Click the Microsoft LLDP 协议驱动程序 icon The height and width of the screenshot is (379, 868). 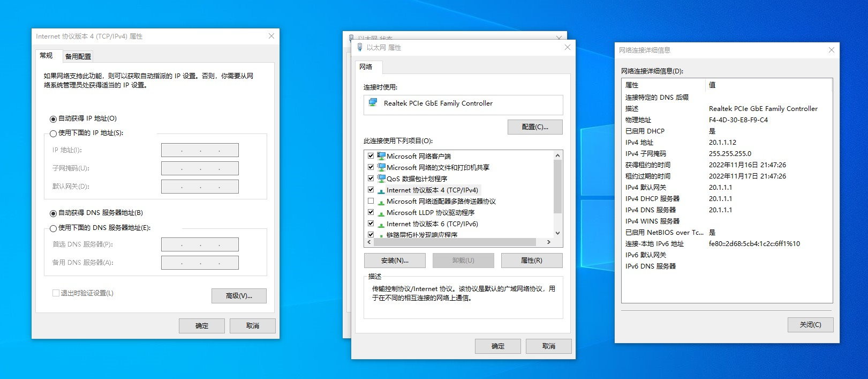[x=381, y=213]
